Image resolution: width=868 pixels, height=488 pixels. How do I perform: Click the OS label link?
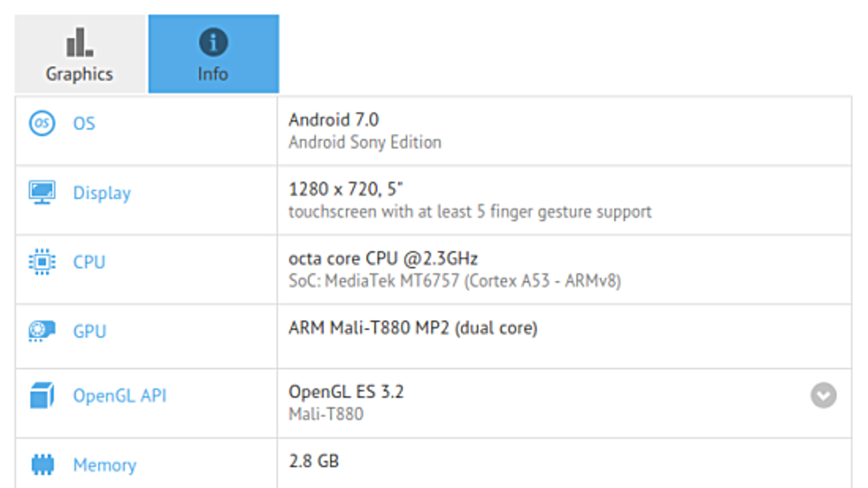coord(84,124)
